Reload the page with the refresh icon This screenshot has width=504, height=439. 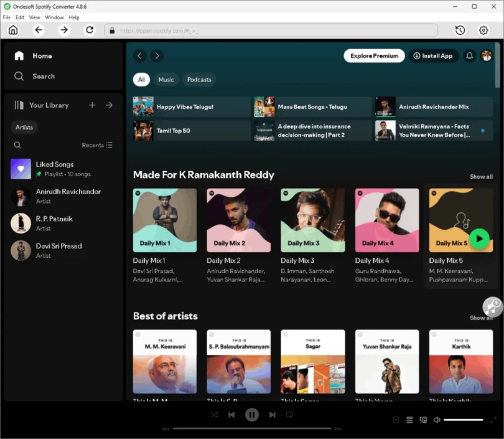(x=90, y=30)
